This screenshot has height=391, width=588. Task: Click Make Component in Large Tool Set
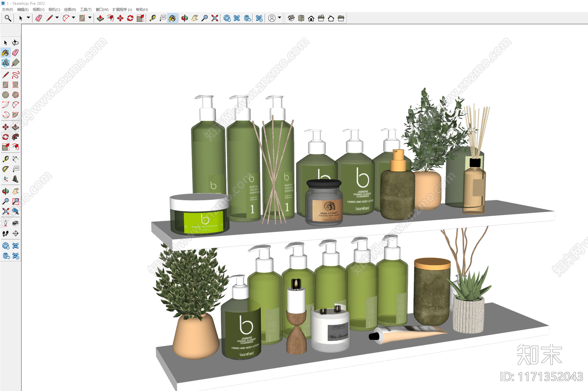click(x=6, y=63)
